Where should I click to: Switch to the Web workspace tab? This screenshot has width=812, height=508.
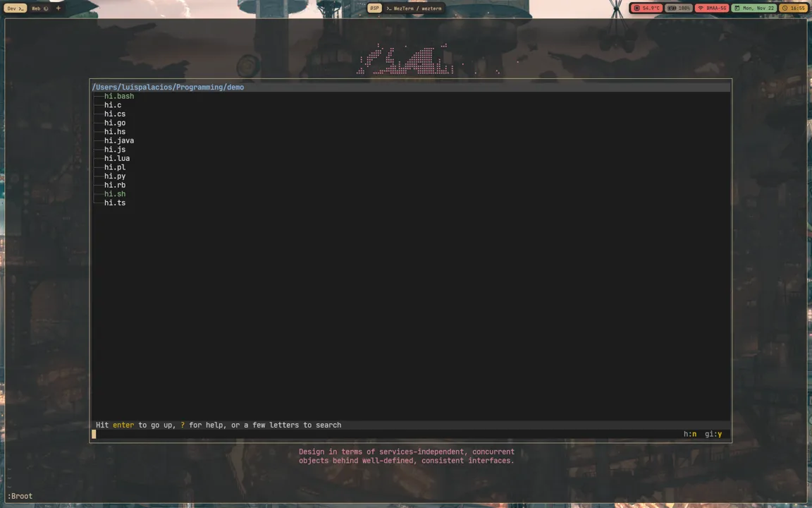40,8
